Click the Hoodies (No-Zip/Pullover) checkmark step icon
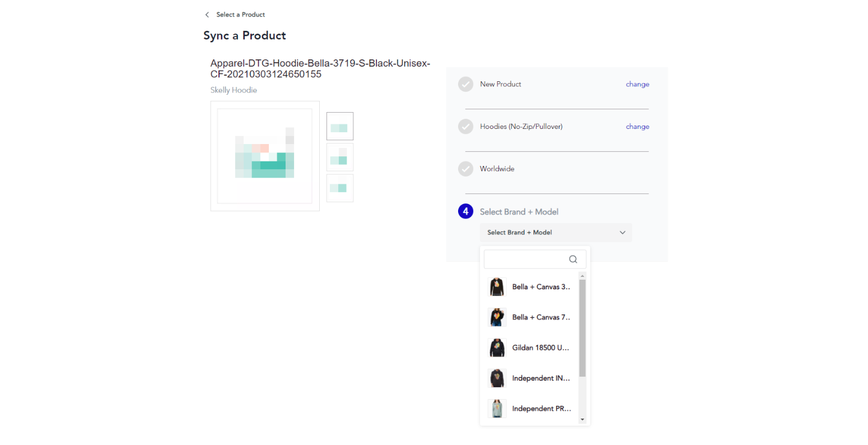Image resolution: width=868 pixels, height=445 pixels. (x=465, y=127)
